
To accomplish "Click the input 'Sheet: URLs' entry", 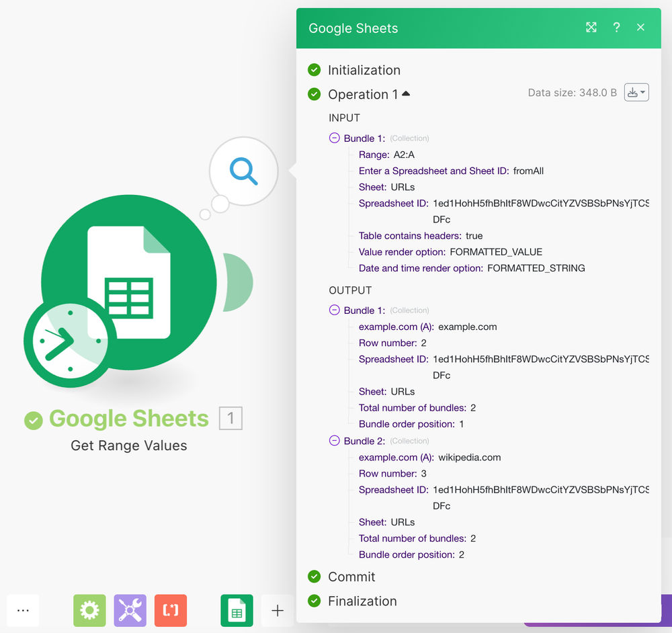I will (x=386, y=187).
